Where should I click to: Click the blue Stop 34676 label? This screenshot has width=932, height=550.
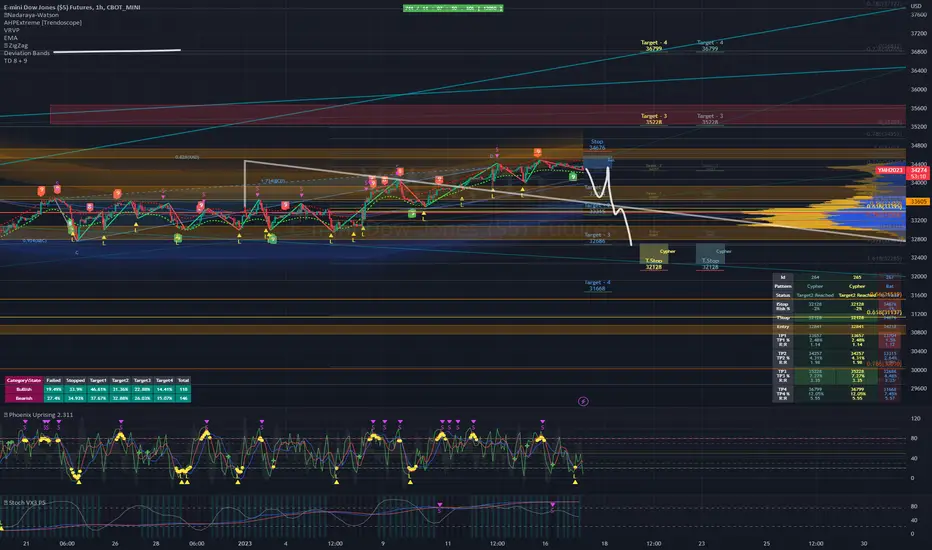[x=597, y=144]
